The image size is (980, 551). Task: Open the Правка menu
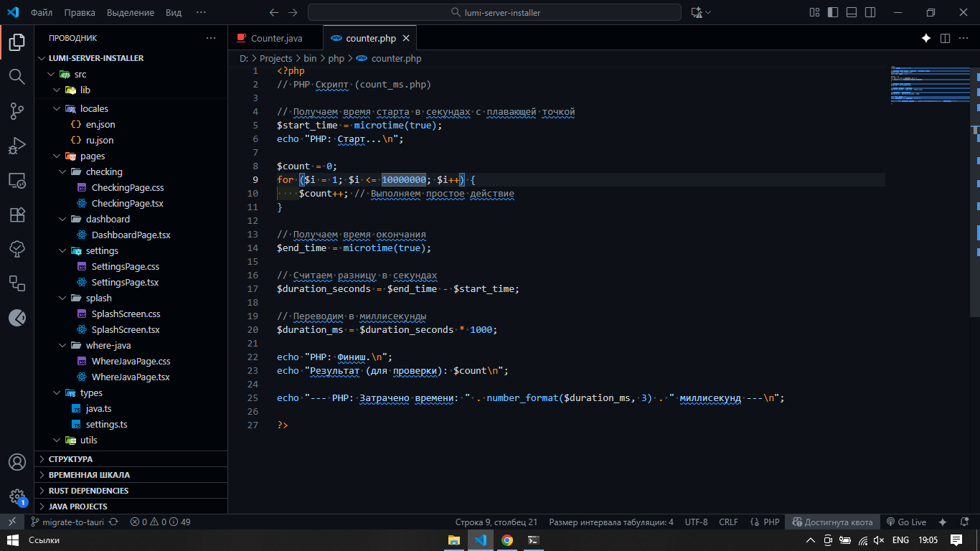(79, 12)
